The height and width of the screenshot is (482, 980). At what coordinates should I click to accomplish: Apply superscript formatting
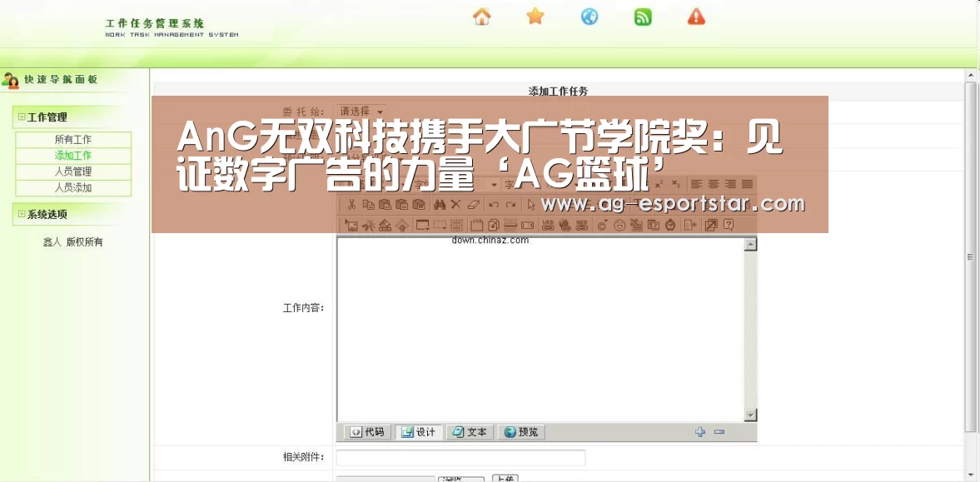pos(659,184)
